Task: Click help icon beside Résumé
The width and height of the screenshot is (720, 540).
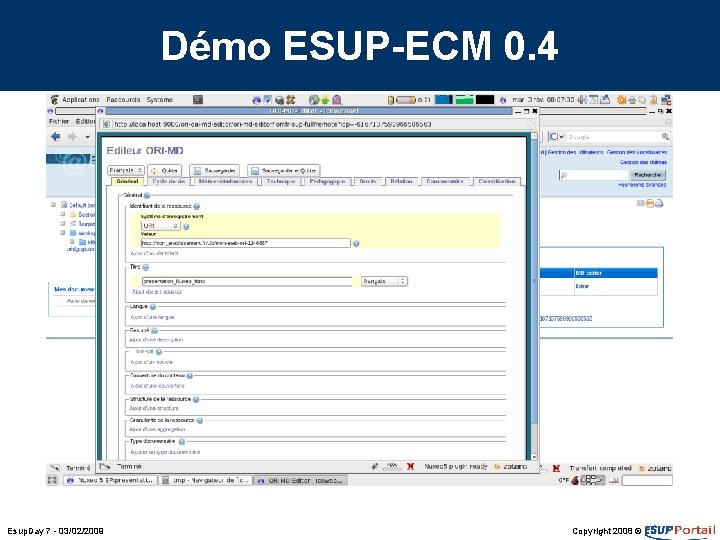Action: pos(154,331)
